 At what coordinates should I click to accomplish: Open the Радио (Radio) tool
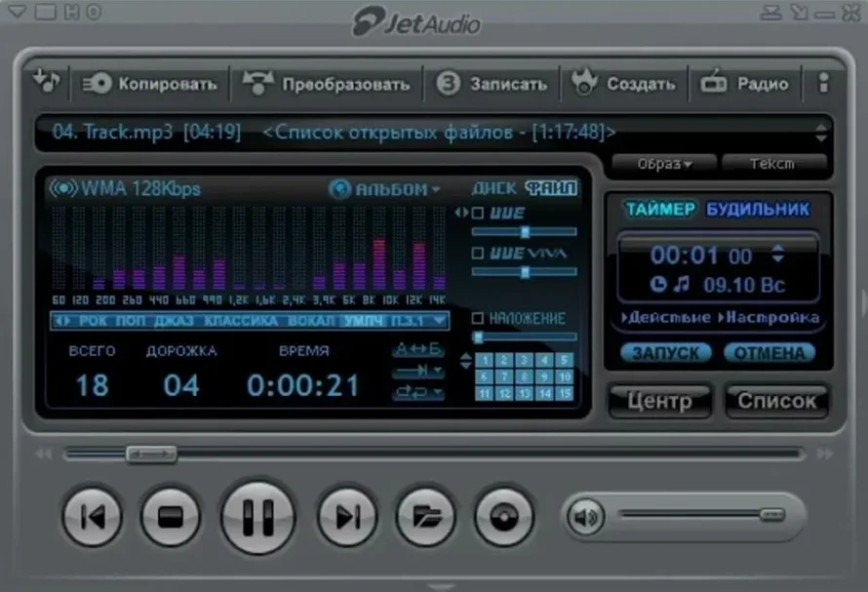(x=747, y=84)
